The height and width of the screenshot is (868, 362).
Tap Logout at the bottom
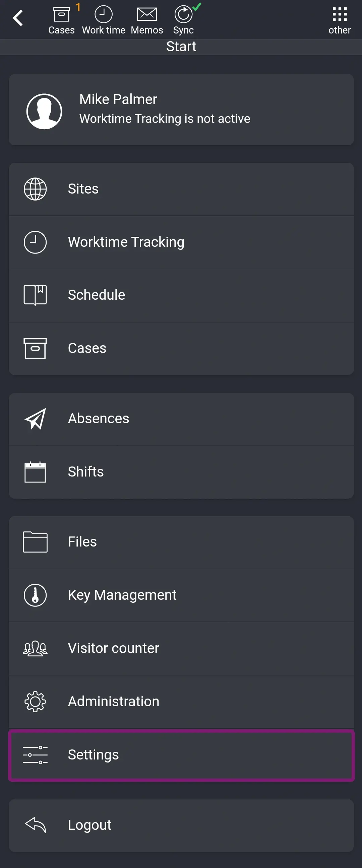click(x=181, y=825)
